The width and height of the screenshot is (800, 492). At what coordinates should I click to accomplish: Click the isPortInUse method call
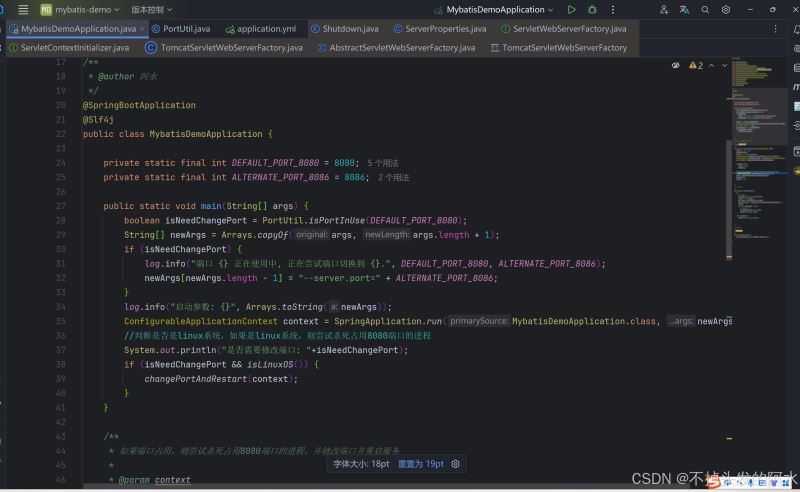click(x=337, y=220)
